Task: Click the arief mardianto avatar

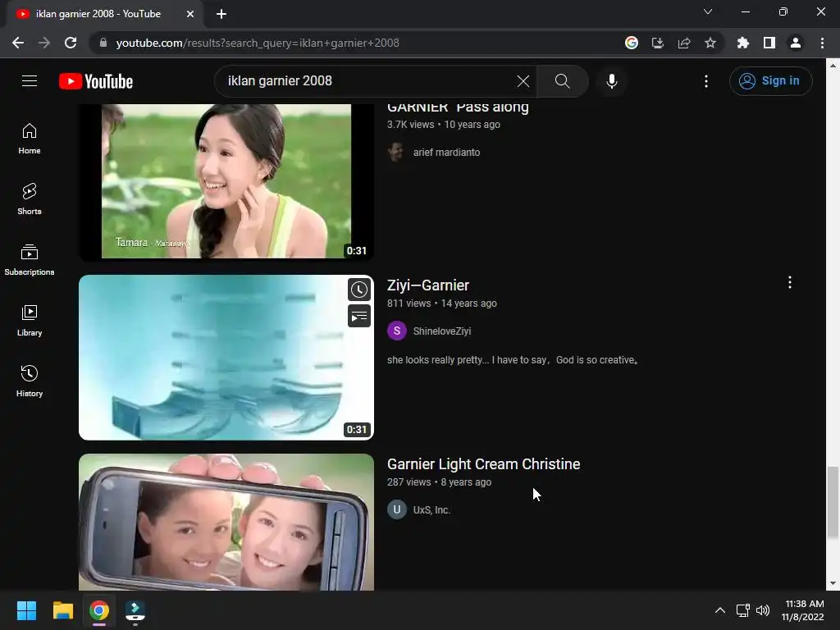Action: (397, 152)
